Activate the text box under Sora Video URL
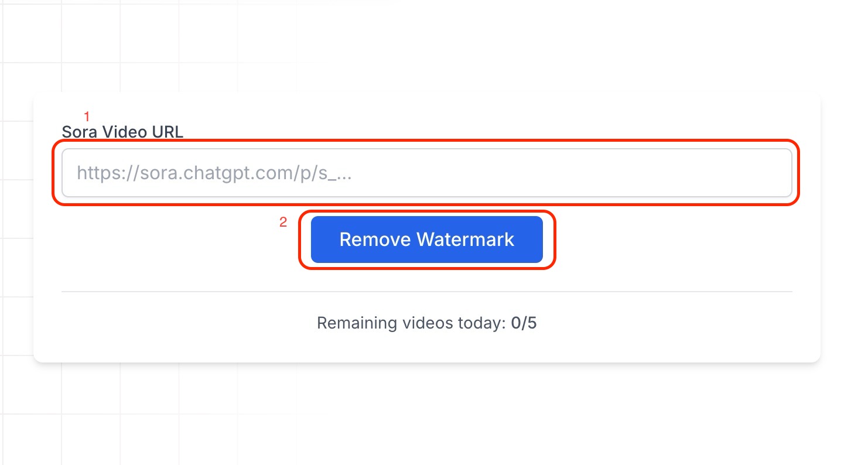The image size is (868, 465). tap(426, 173)
